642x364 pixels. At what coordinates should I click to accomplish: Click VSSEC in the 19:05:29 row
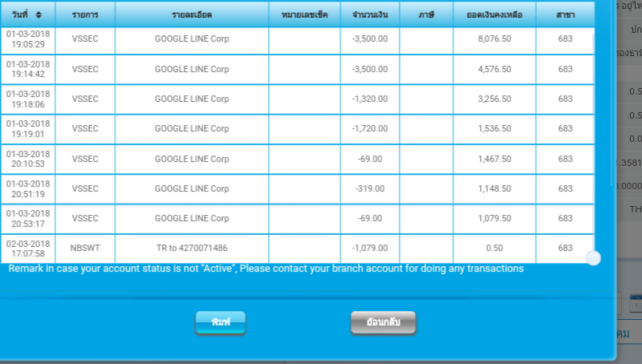point(85,38)
